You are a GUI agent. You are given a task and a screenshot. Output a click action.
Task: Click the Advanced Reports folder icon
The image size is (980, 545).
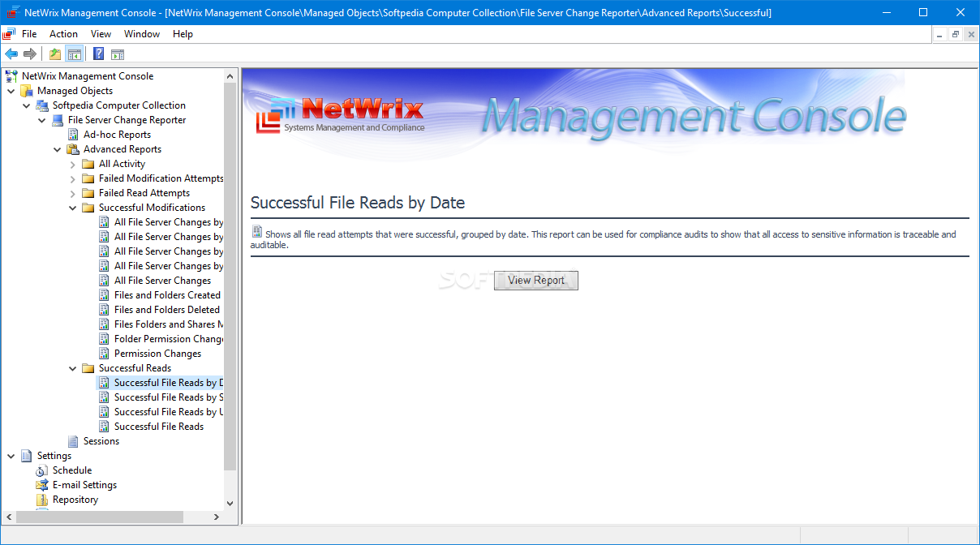(x=73, y=149)
